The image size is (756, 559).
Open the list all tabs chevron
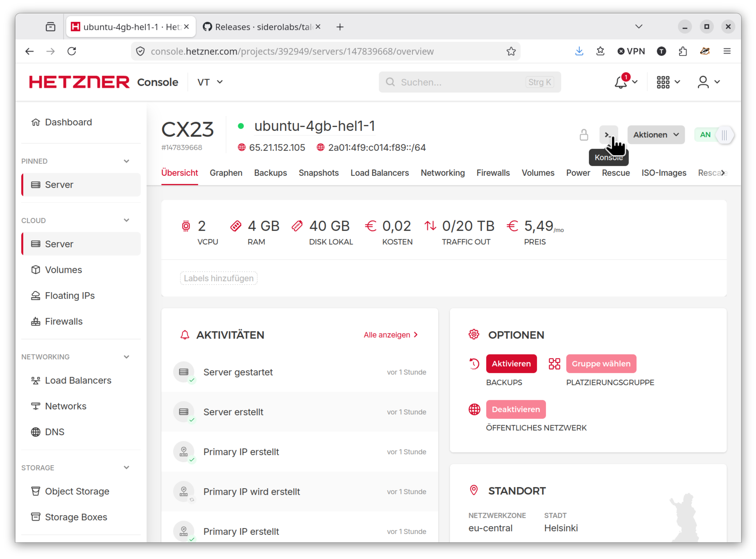[639, 26]
